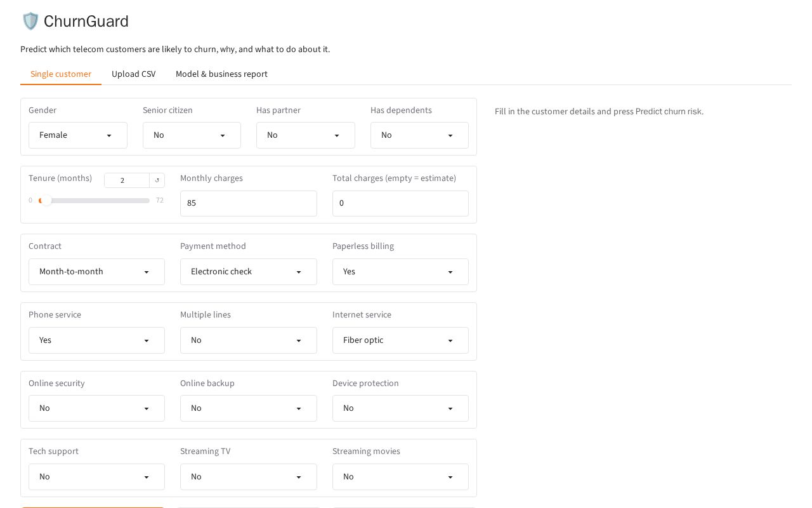Image resolution: width=812 pixels, height=508 pixels.
Task: Open the Upload CSV tab
Action: coord(133,74)
